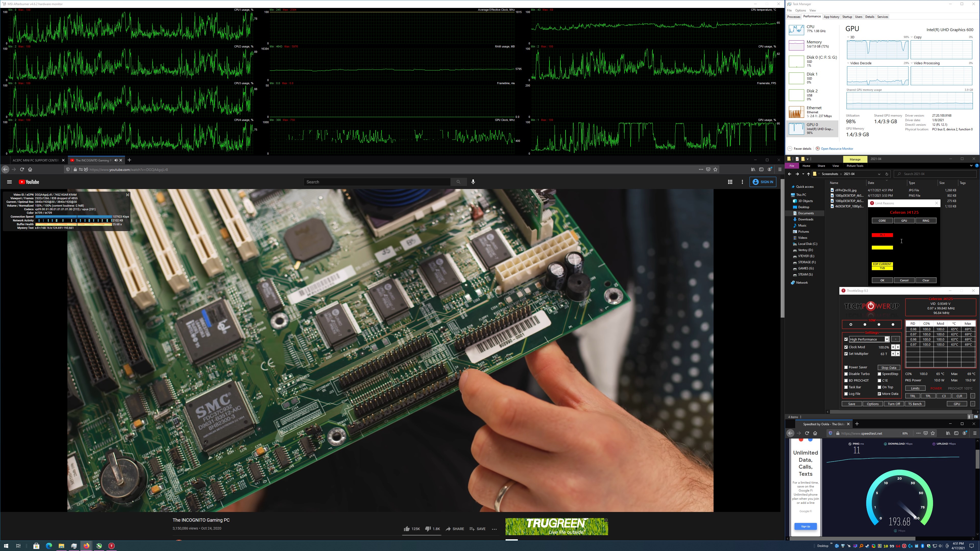Open the 3D engine dropdown in Task Manager
This screenshot has height=551, width=980.
[x=848, y=37]
